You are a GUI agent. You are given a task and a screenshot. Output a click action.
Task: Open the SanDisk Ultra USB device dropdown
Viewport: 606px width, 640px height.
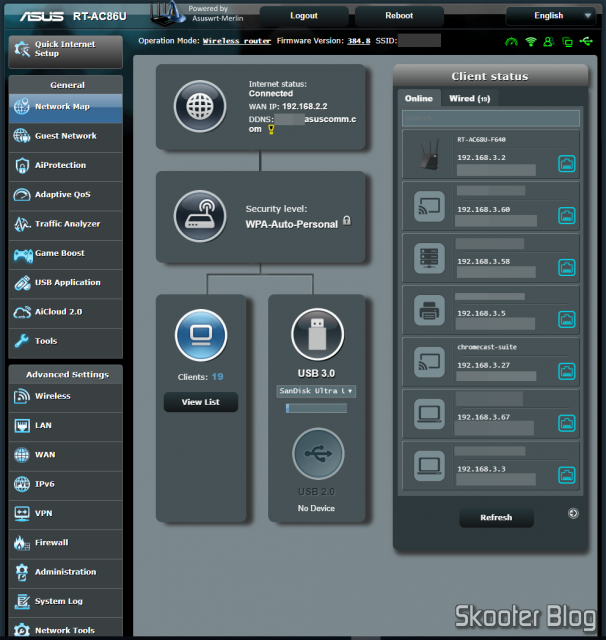click(x=316, y=391)
